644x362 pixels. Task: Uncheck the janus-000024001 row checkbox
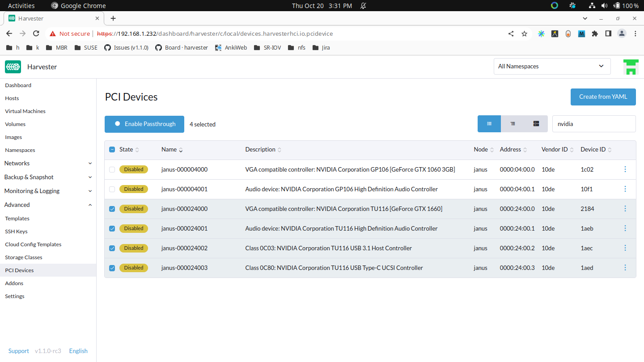pos(112,228)
